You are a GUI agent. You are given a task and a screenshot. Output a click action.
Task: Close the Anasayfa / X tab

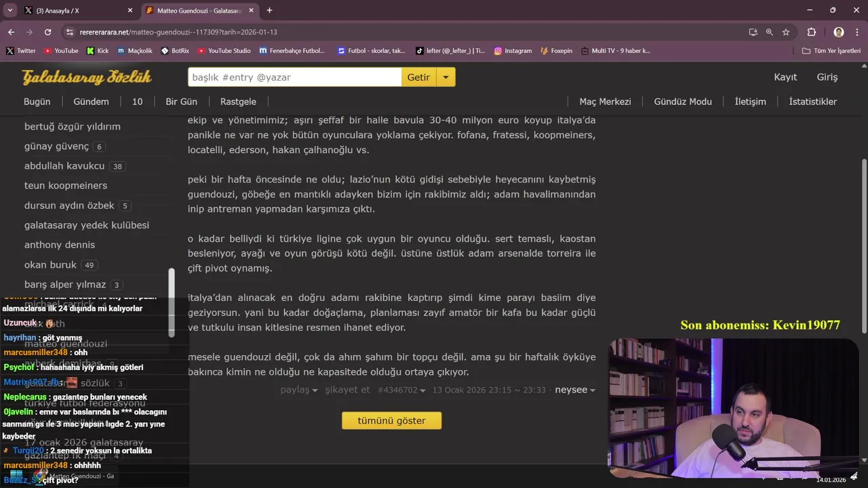(x=130, y=10)
